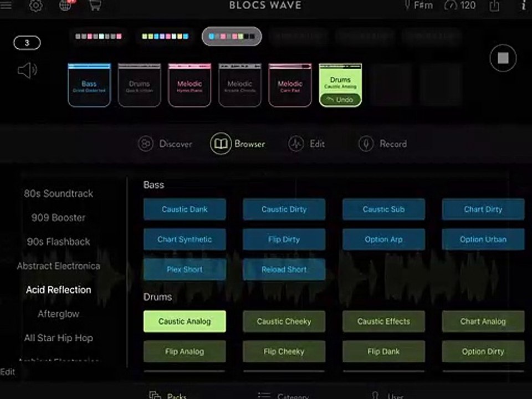
Task: Choose the Flip Dank drum loop
Action: pyautogui.click(x=383, y=351)
